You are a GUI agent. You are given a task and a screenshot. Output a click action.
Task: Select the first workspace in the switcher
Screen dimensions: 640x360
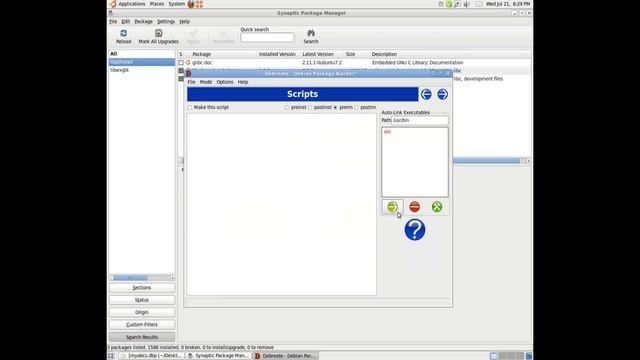(x=493, y=356)
